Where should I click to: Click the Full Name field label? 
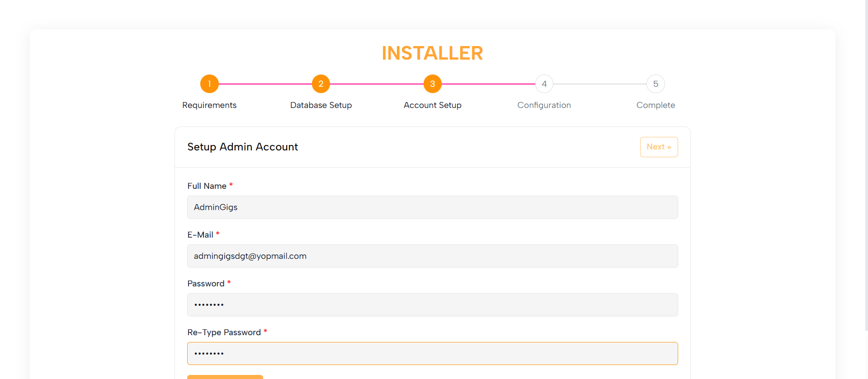click(x=207, y=186)
